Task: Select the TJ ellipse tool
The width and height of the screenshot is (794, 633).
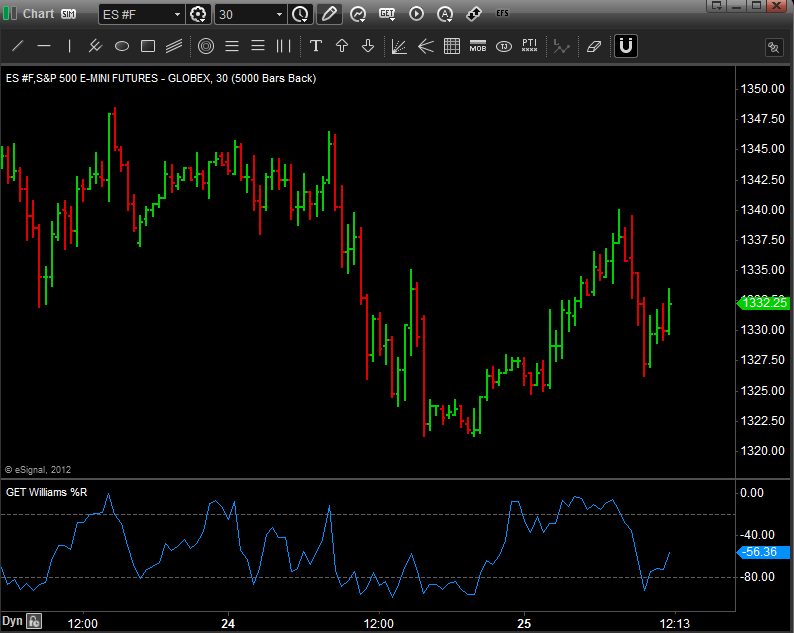Action: point(504,47)
